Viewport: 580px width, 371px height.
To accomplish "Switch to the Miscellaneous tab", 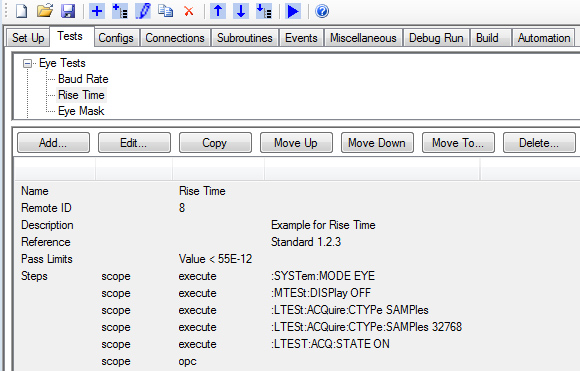I will click(363, 38).
